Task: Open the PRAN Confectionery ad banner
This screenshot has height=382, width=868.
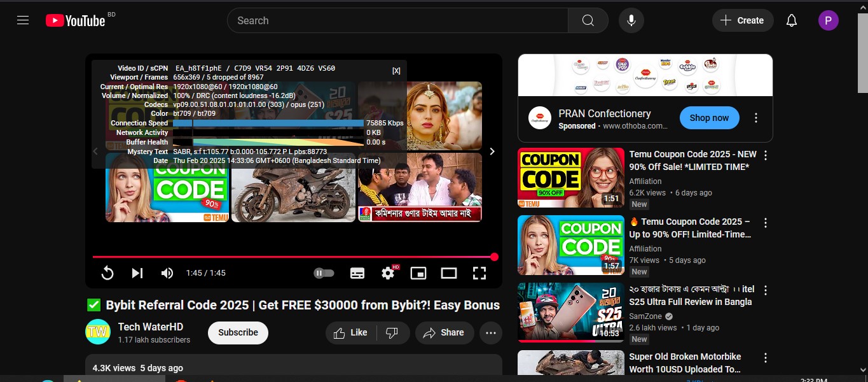Action: (645, 75)
